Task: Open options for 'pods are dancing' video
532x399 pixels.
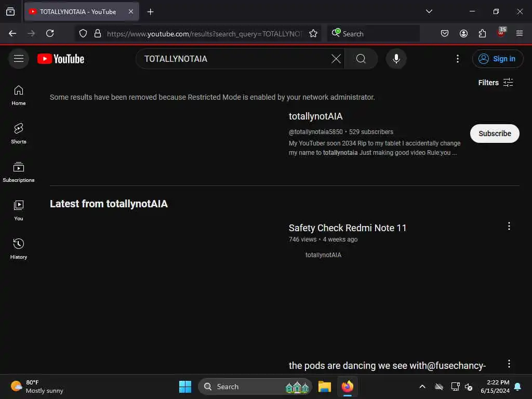Action: click(x=509, y=364)
